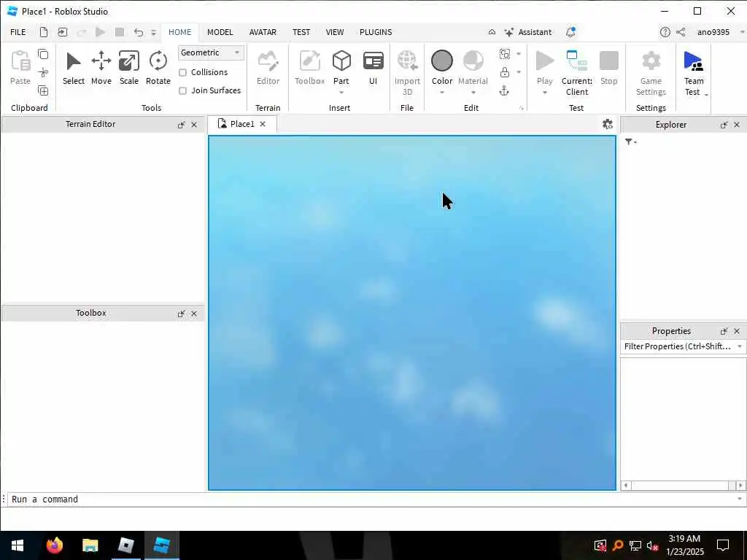Expand the Material dropdown arrow
This screenshot has height=560, width=747.
tap(473, 92)
